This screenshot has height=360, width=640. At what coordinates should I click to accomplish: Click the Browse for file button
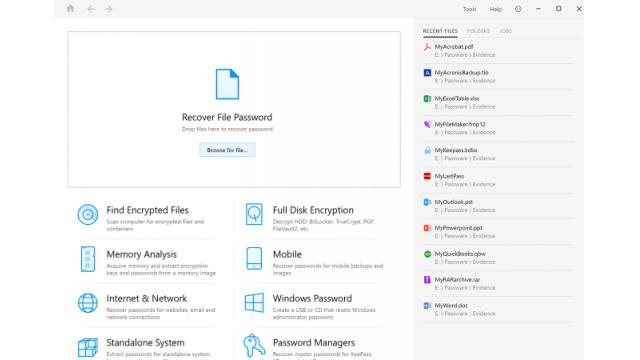[x=227, y=150]
